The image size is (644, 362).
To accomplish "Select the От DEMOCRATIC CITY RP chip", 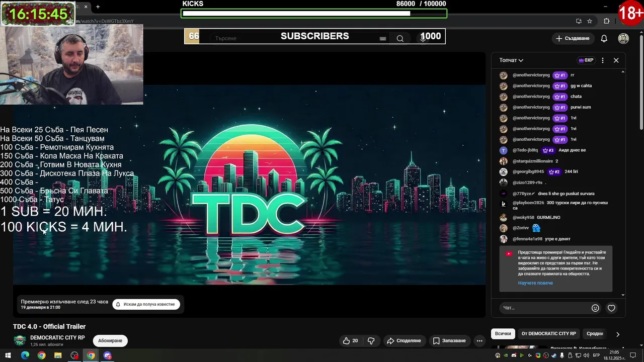I will point(548,333).
